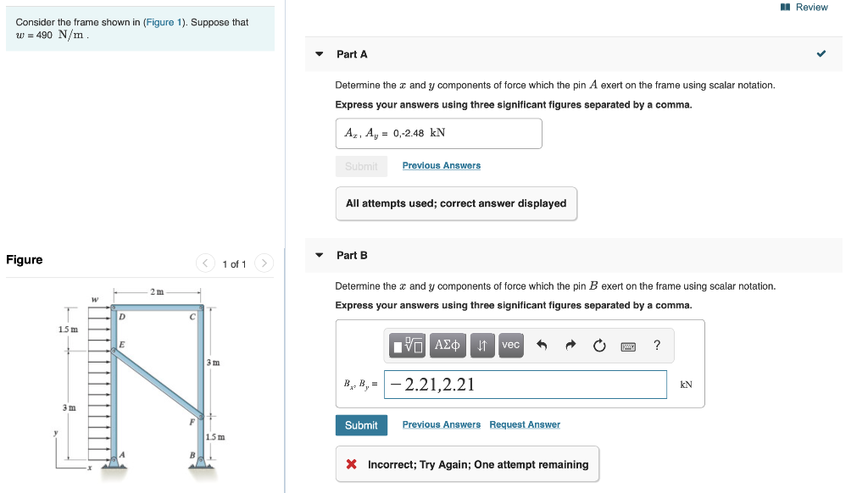
Task: Insert a vector using the vec tool
Action: click(x=510, y=345)
